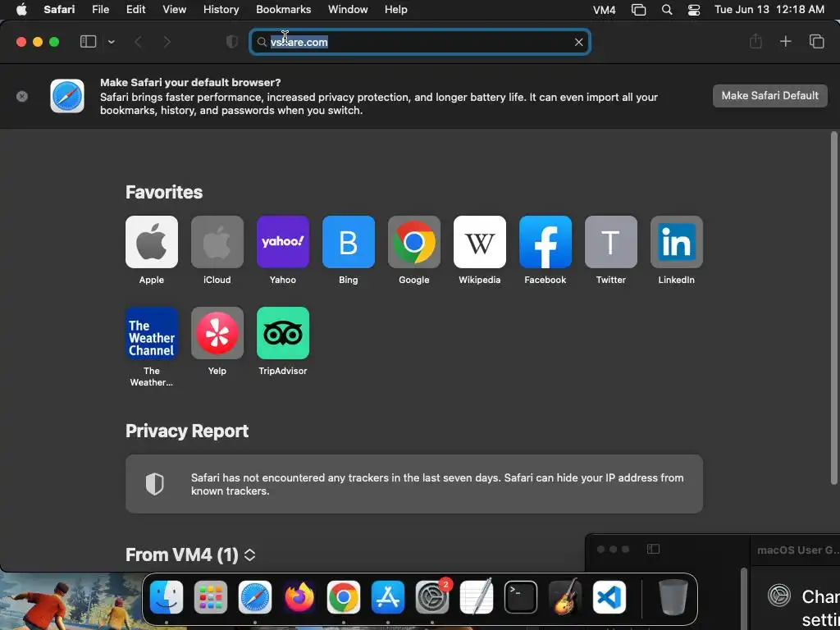The width and height of the screenshot is (840, 630).
Task: Open Spotlight search in menu bar
Action: click(x=667, y=10)
